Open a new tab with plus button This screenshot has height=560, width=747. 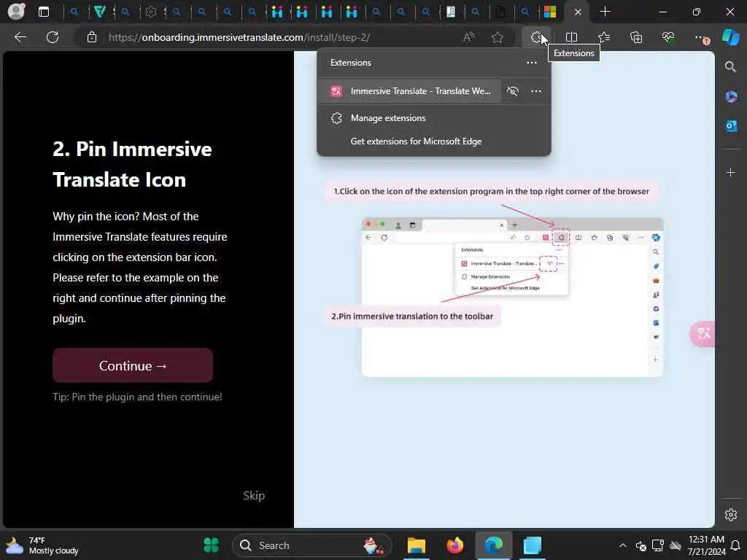click(x=605, y=12)
